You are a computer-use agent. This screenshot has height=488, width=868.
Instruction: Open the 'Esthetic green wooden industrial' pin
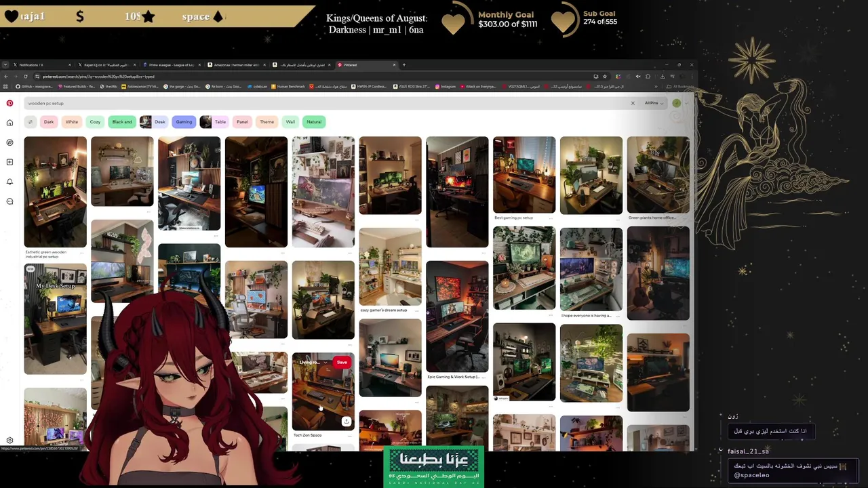coord(55,192)
